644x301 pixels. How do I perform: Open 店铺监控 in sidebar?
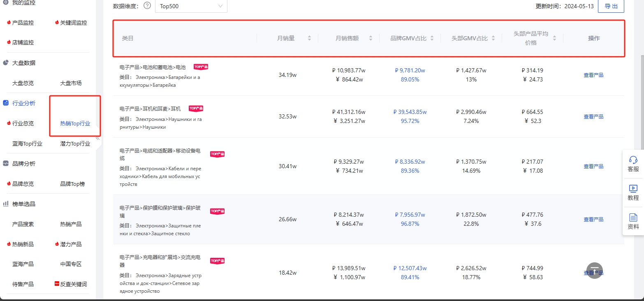(23, 42)
